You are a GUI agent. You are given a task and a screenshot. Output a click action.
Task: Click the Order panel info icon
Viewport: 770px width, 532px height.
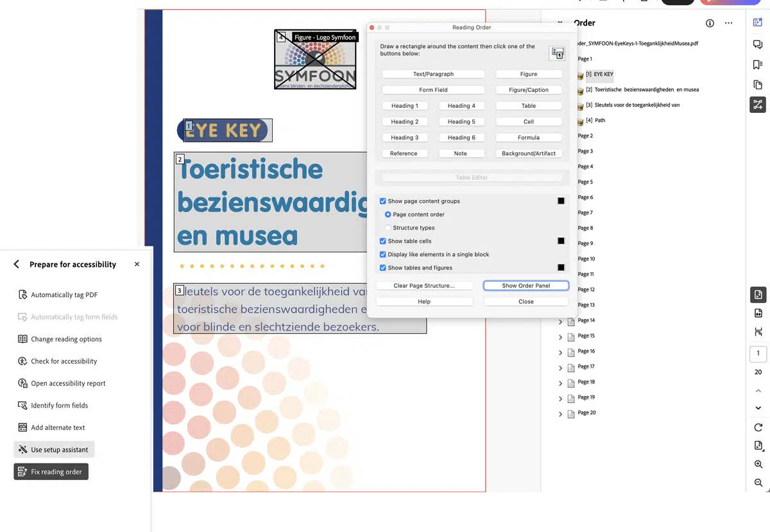click(x=710, y=23)
